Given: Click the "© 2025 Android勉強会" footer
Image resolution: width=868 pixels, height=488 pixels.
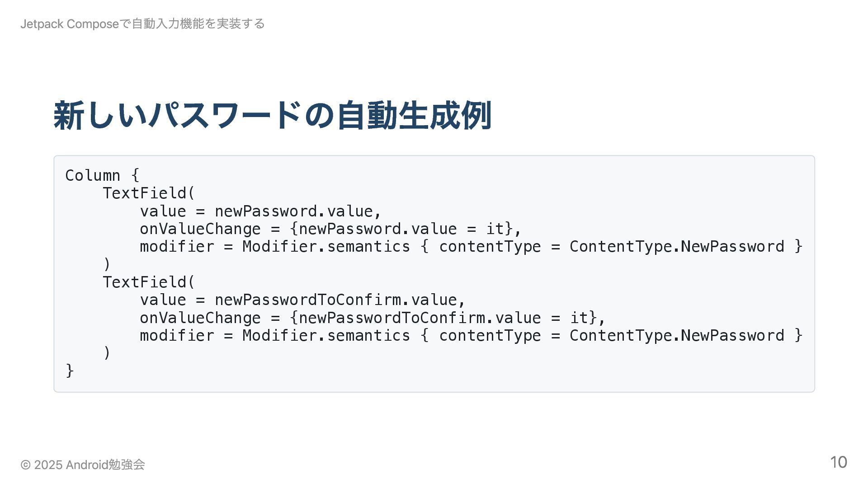Looking at the screenshot, I should pos(83,465).
